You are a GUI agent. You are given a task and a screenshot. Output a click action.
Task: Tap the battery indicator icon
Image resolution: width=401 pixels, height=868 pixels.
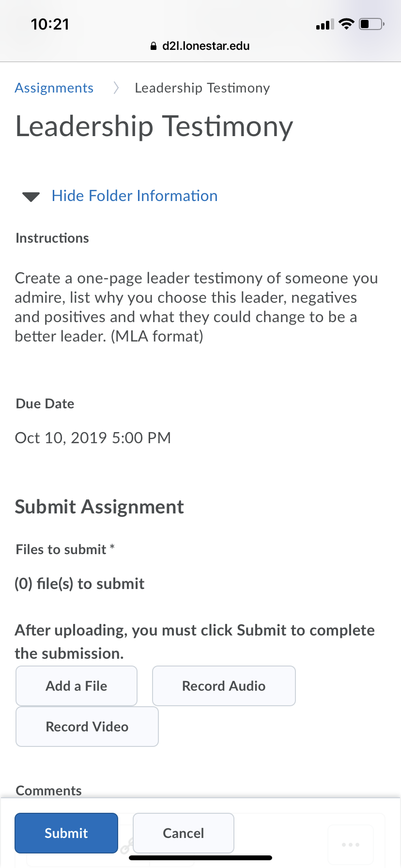[371, 24]
